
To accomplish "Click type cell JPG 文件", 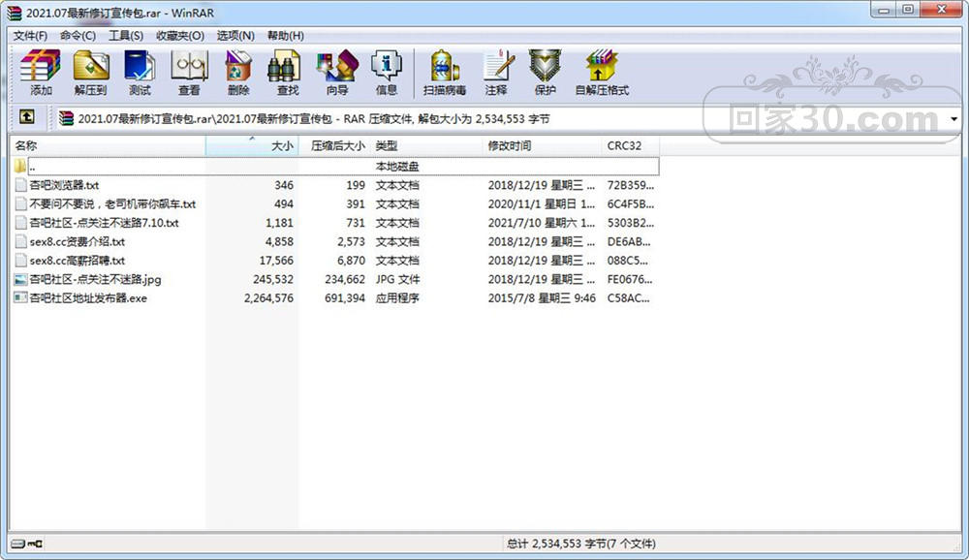I will click(397, 279).
